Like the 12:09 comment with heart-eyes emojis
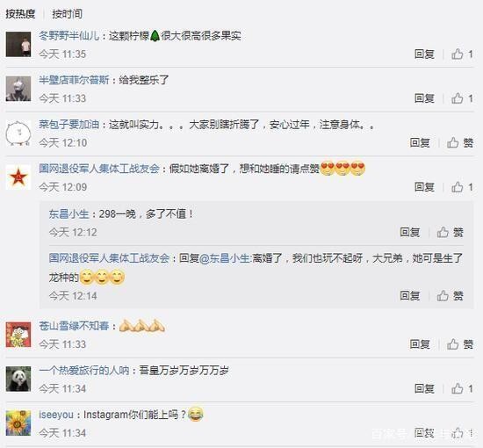 coord(462,187)
